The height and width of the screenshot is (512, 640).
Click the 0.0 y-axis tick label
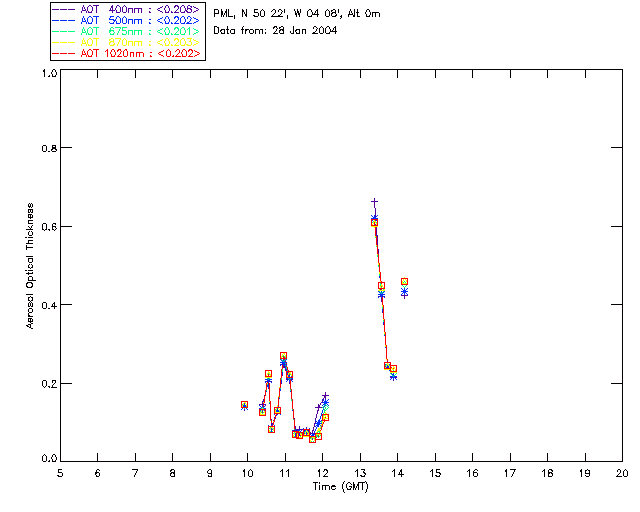(49, 459)
